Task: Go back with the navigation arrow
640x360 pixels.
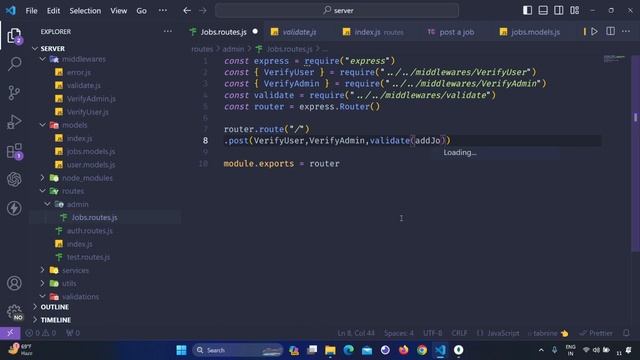Action: [x=187, y=11]
